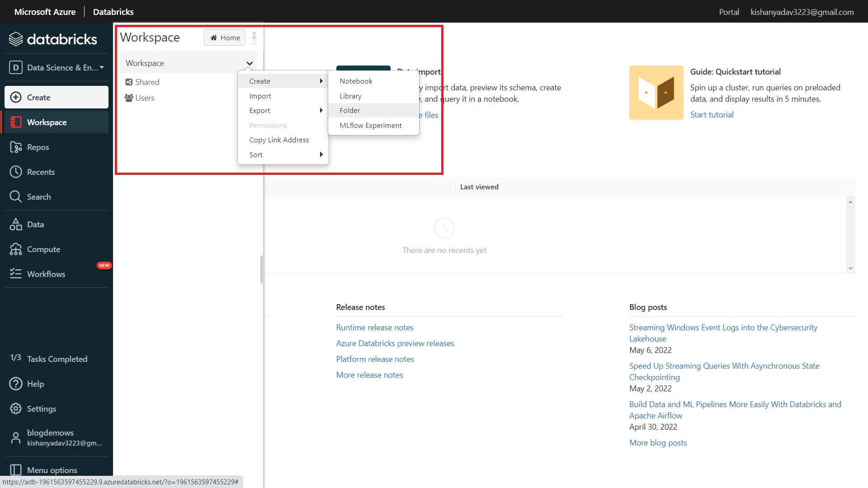Click the Workspace notebook icon in sidebar

(x=16, y=122)
